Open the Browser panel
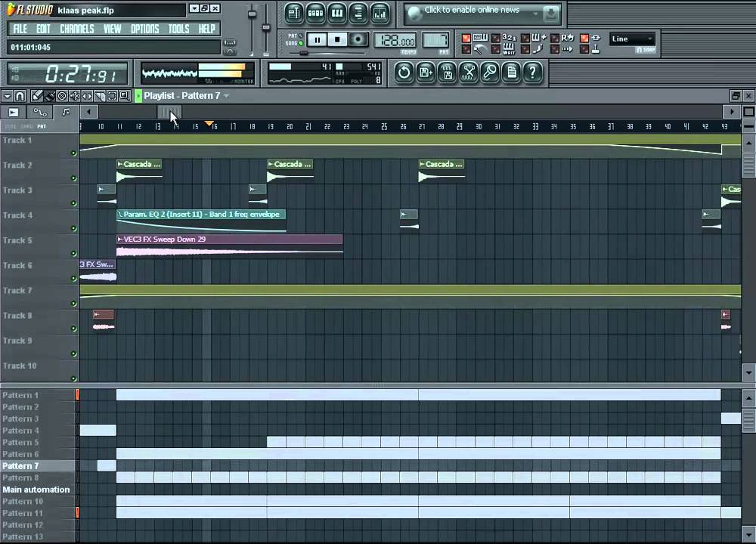Screen dimensions: 756x544 (x=358, y=13)
